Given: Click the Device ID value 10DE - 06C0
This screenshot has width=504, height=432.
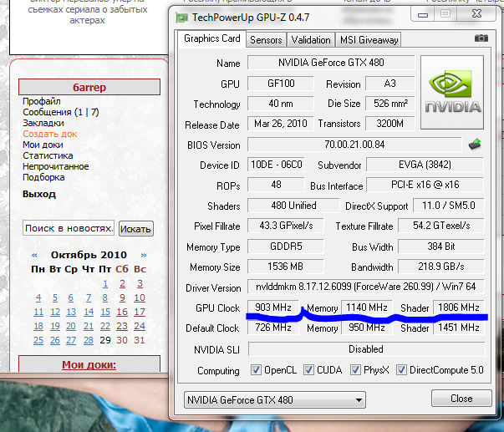Looking at the screenshot, I should pyautogui.click(x=276, y=165).
